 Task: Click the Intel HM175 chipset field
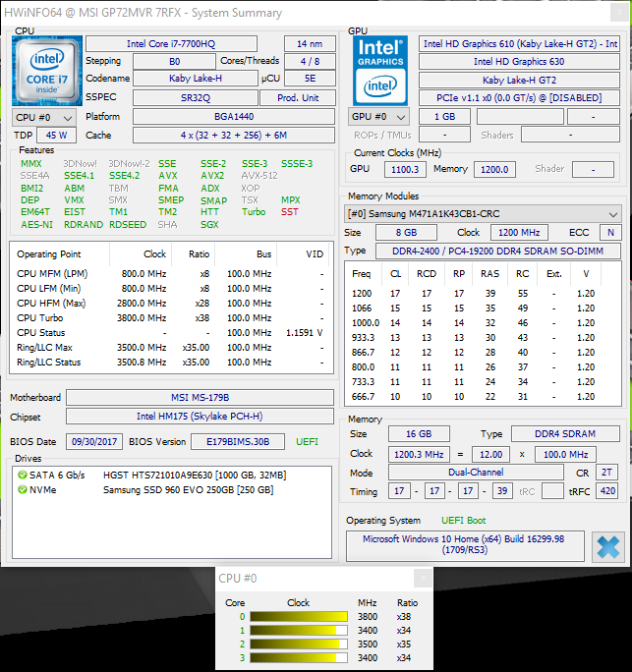200,417
